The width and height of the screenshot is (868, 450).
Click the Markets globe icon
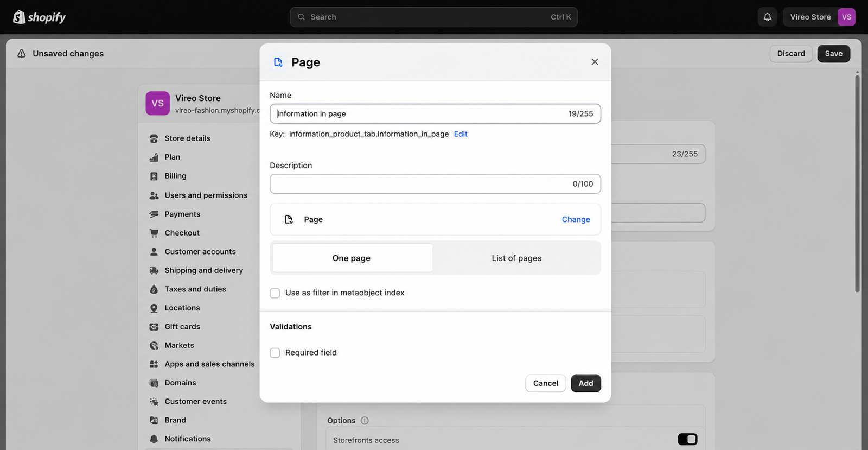coord(154,345)
